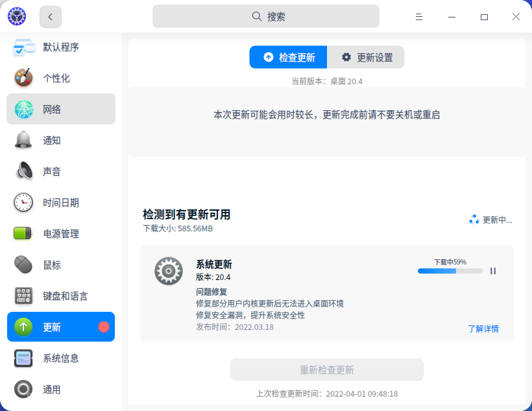Click the 声音 speaker icon

(25, 170)
